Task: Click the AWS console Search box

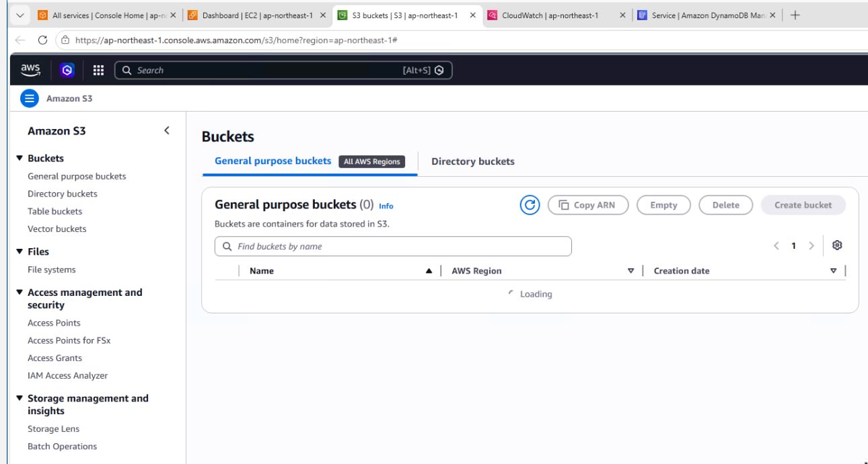Action: 283,70
